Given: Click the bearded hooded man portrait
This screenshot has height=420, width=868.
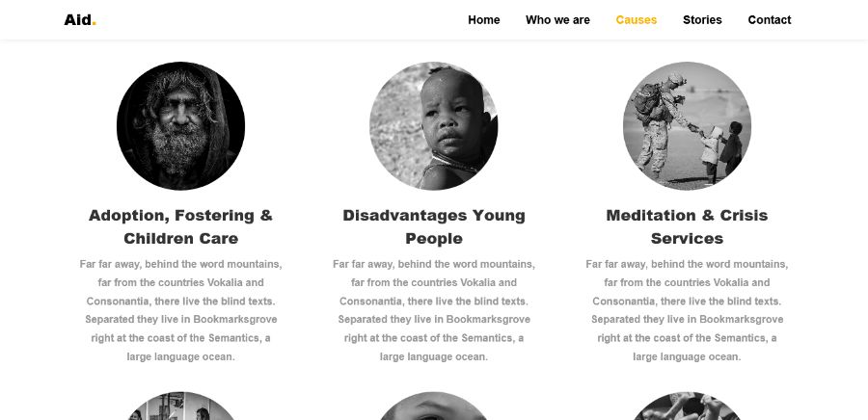Looking at the screenshot, I should (180, 126).
